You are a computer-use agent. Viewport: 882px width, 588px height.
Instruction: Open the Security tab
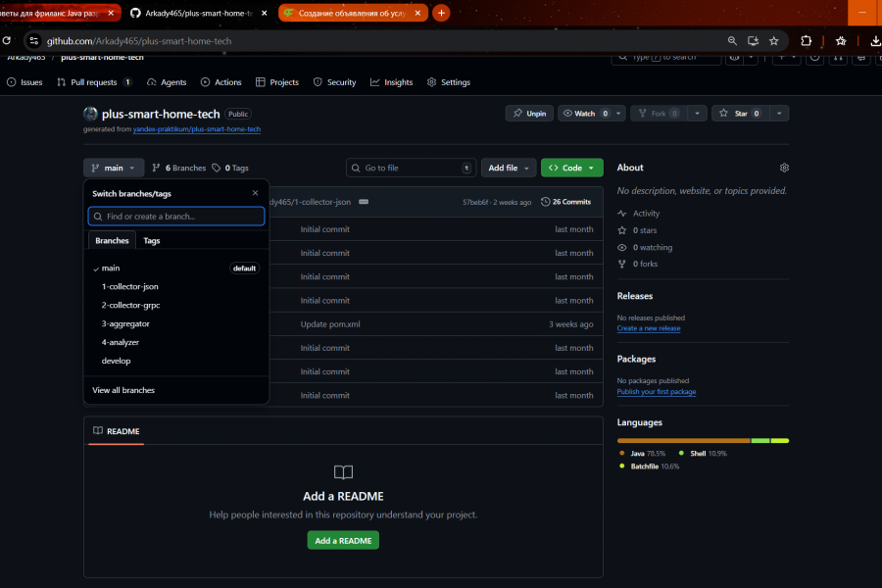point(335,82)
